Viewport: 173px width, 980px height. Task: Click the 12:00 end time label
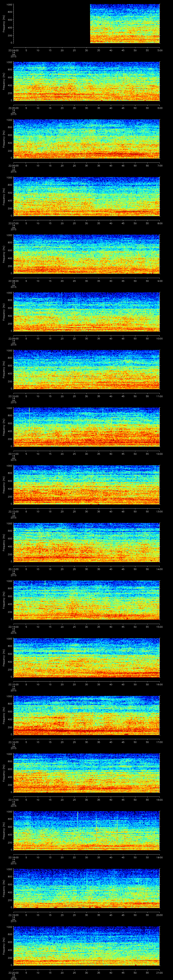tap(160, 454)
